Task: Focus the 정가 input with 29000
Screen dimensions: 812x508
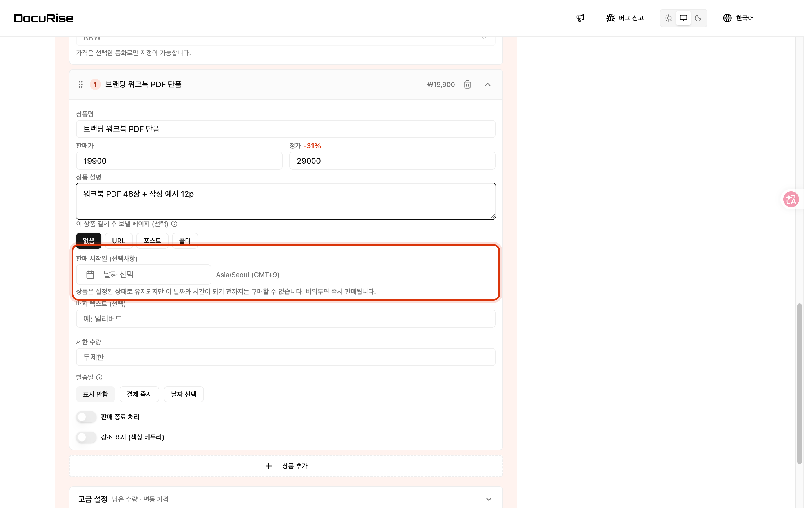Action: (x=392, y=161)
